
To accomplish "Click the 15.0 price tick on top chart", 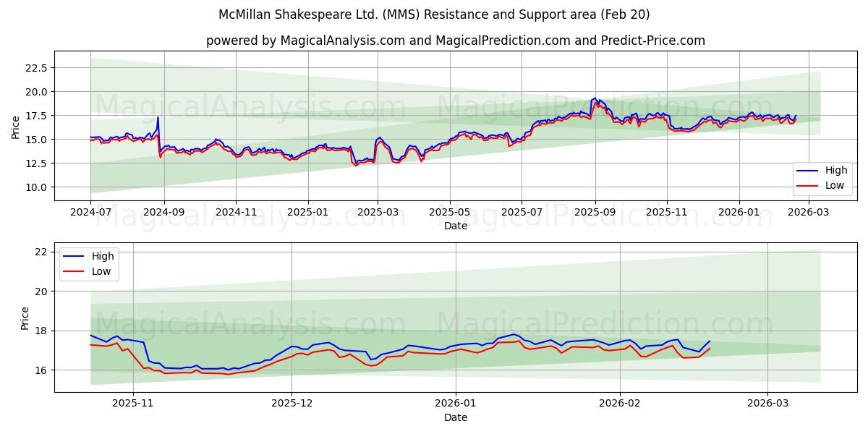I will tap(37, 140).
